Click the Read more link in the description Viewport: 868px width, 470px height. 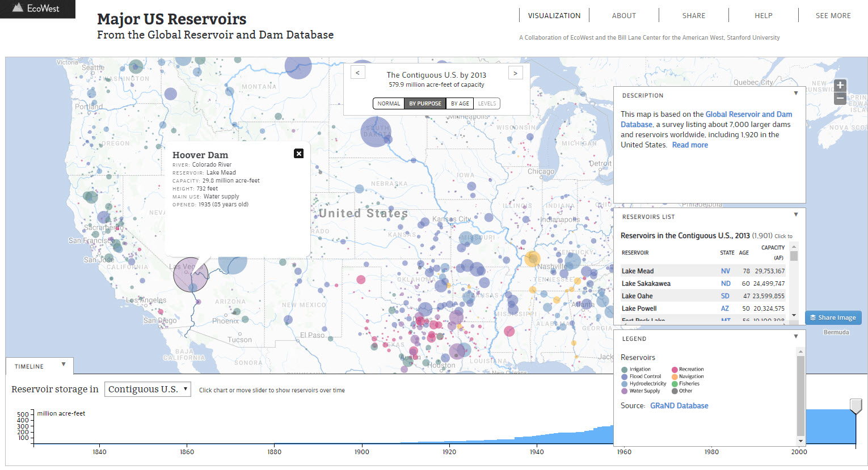click(690, 145)
